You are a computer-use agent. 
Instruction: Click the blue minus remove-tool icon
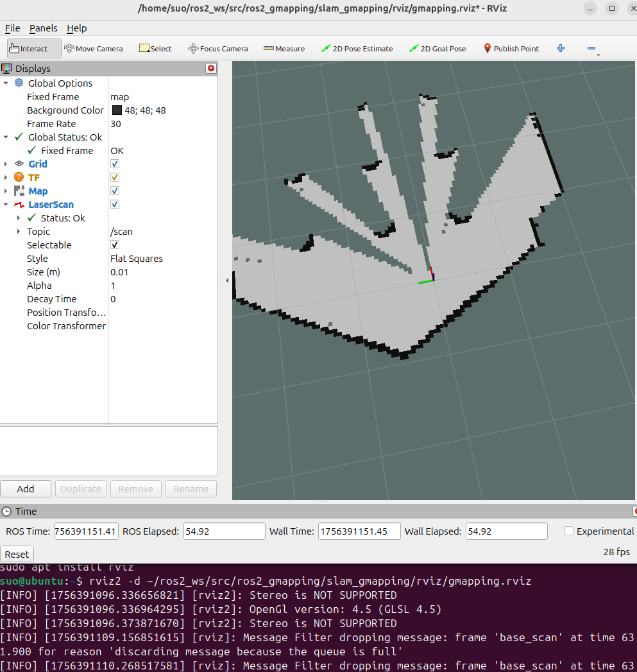(x=591, y=48)
